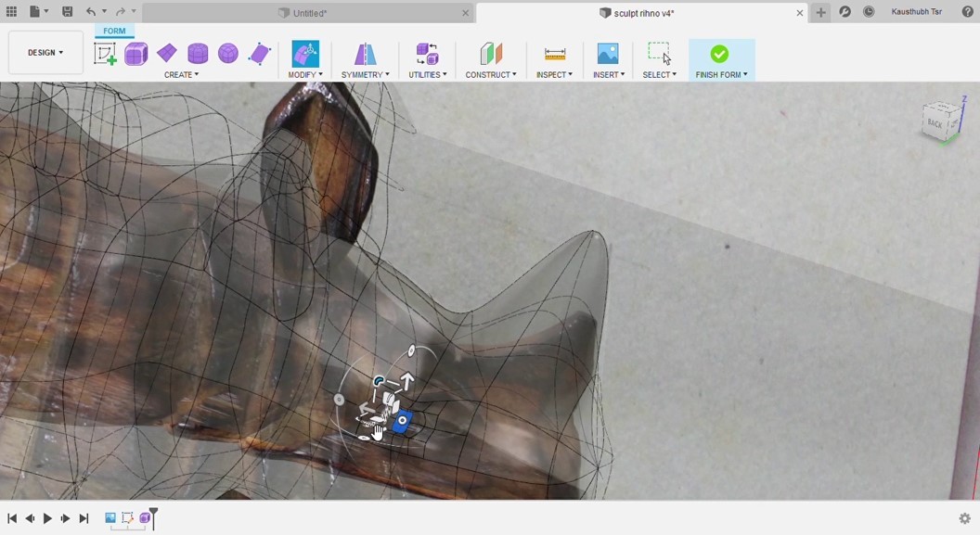Image resolution: width=980 pixels, height=535 pixels.
Task: Expand the CREATE menu
Action: click(181, 74)
